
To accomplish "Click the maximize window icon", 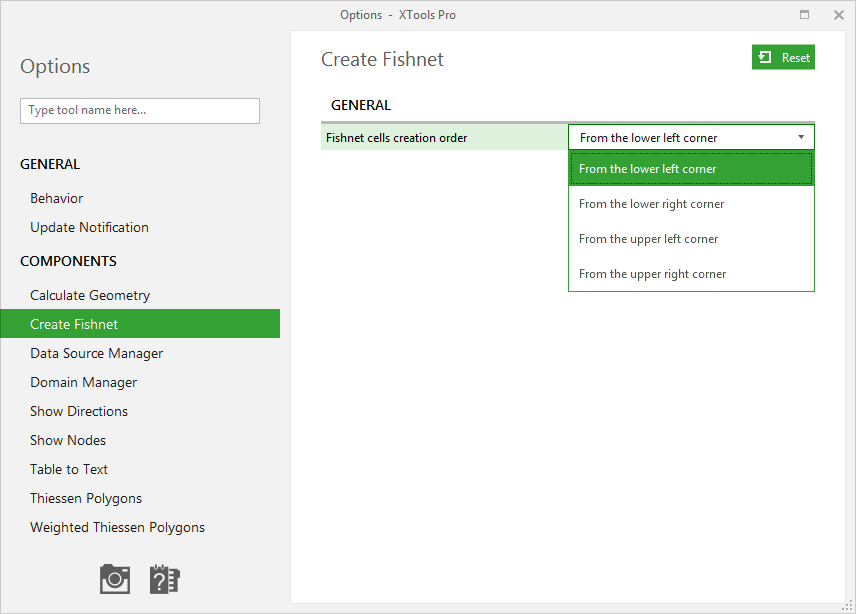I will coord(804,15).
